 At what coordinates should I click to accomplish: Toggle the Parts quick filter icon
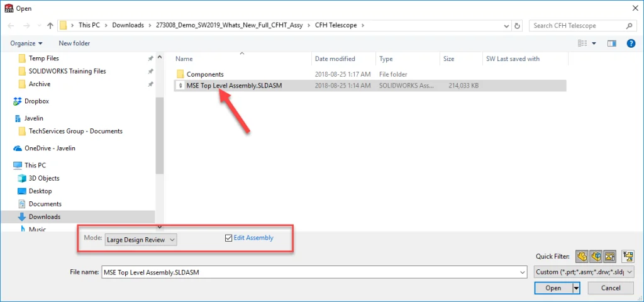[x=581, y=257]
